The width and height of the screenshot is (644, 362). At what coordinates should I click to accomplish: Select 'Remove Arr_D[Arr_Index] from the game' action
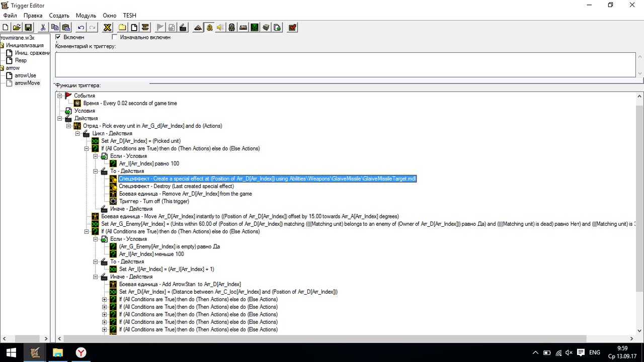pos(185,194)
